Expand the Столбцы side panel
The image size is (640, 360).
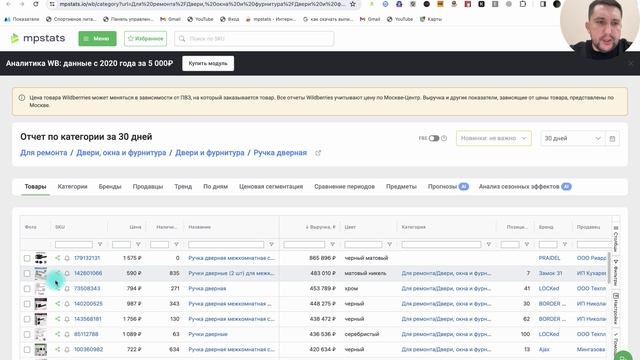(616, 238)
